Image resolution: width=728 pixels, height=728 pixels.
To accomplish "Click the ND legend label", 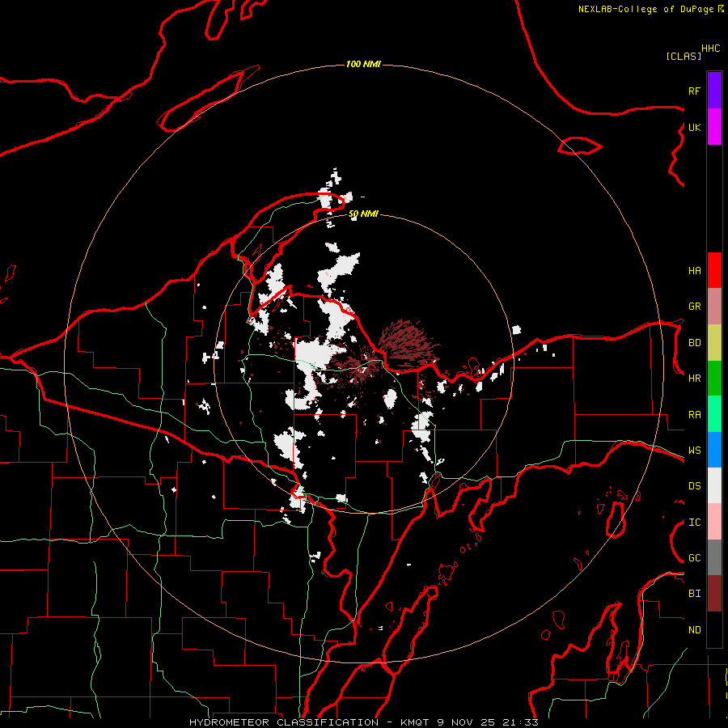I will pyautogui.click(x=694, y=630).
